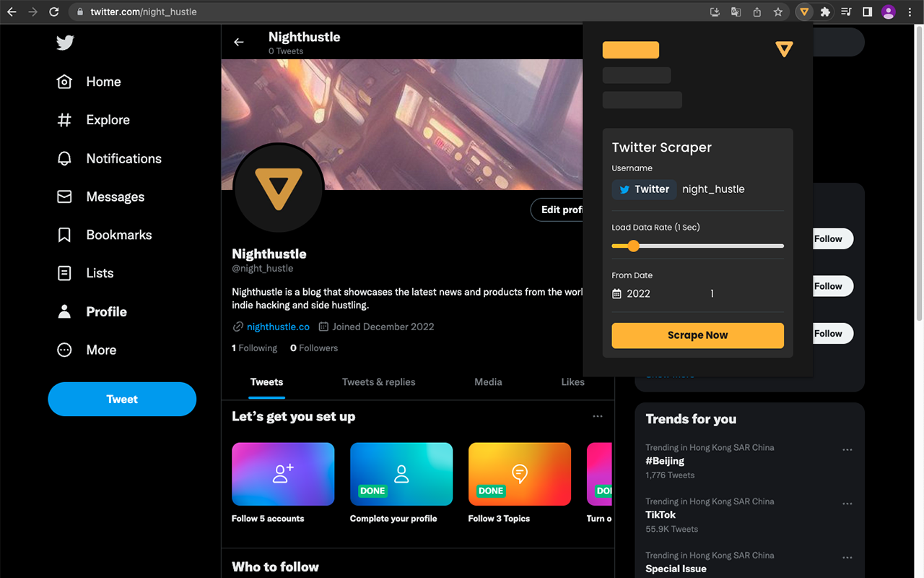Open the Explore hashtag page
This screenshot has width=924, height=578.
tap(93, 120)
